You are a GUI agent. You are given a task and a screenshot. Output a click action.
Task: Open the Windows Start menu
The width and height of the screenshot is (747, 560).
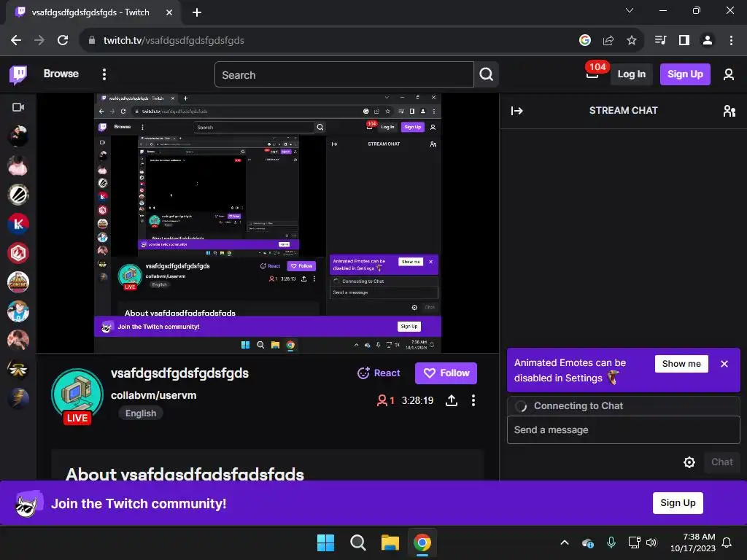click(x=326, y=542)
